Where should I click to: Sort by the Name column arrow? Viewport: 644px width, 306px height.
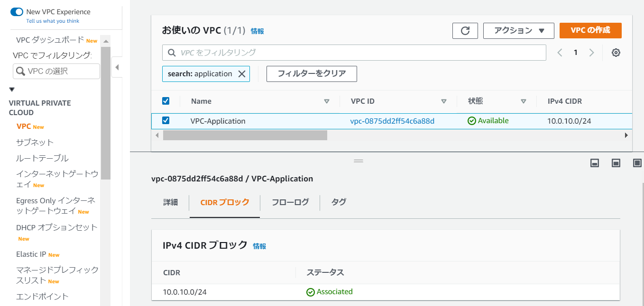pyautogui.click(x=326, y=101)
